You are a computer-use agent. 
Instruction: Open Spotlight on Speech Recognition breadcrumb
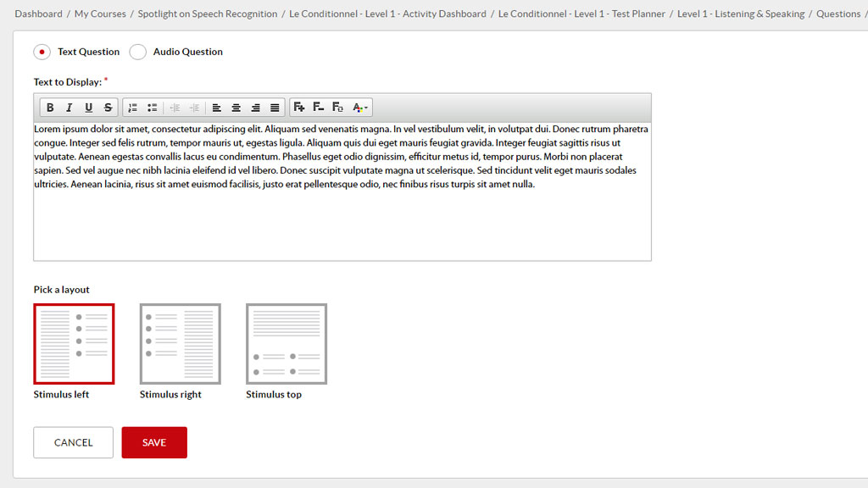208,14
